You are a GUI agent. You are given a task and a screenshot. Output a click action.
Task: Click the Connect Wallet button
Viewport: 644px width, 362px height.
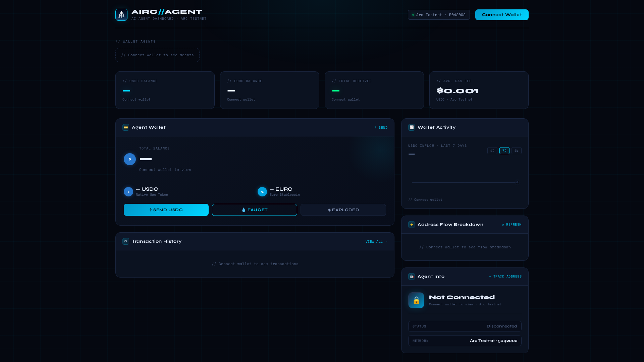[502, 15]
